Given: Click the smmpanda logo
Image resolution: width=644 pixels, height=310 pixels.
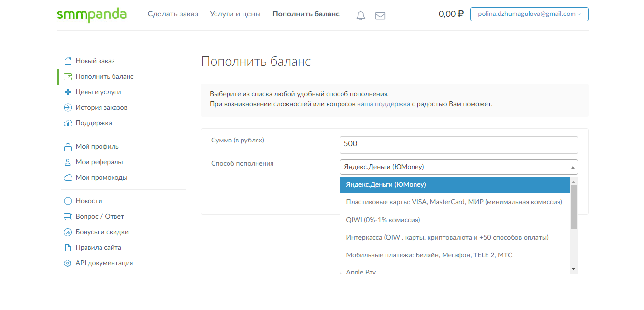Looking at the screenshot, I should click(x=92, y=14).
